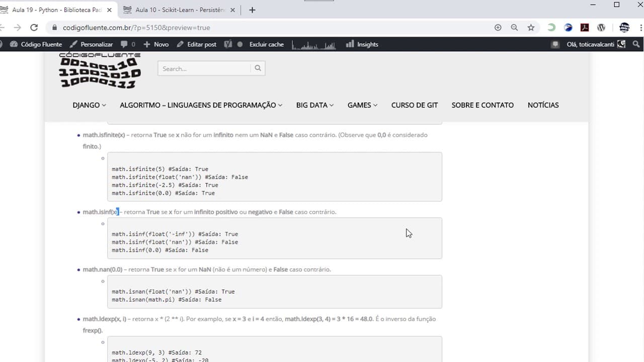Focus the site Search input field
644x362 pixels.
204,68
